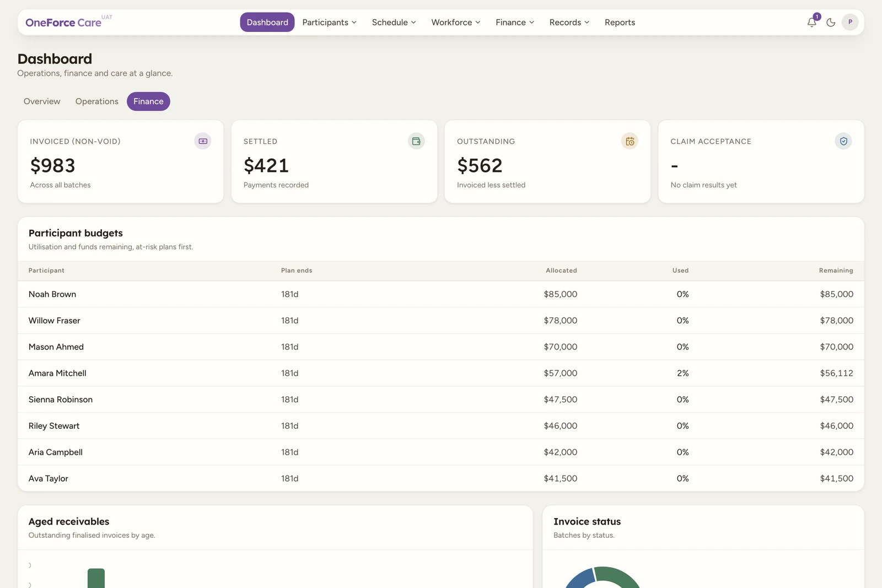Click the Used column header
Screen dimensions: 882x588
[680, 271]
